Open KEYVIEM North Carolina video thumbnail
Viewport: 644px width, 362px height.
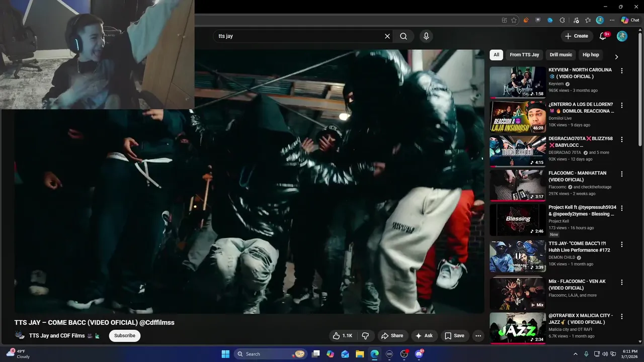[x=518, y=82]
